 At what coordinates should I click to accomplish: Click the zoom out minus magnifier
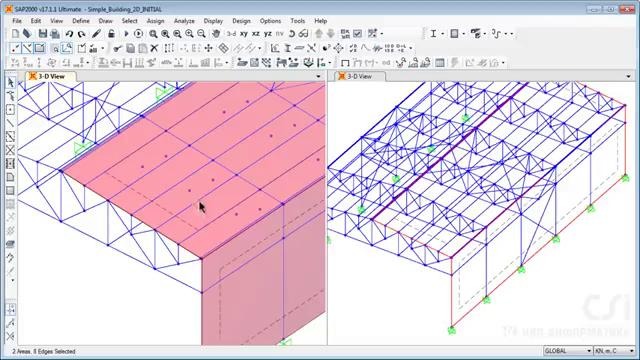[x=201, y=34]
